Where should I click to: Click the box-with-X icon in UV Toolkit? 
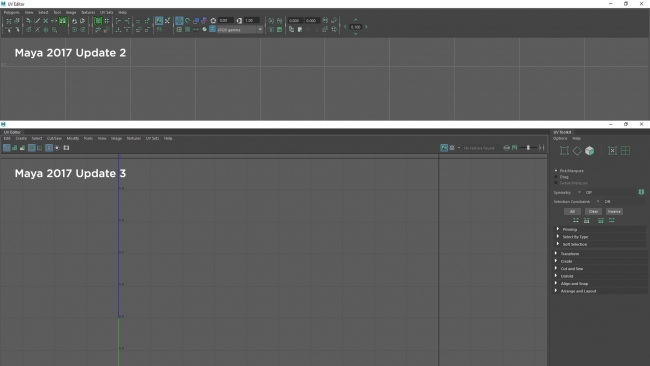click(x=612, y=151)
